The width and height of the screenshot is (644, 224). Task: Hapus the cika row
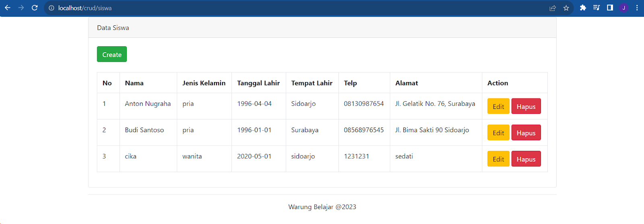click(x=526, y=159)
